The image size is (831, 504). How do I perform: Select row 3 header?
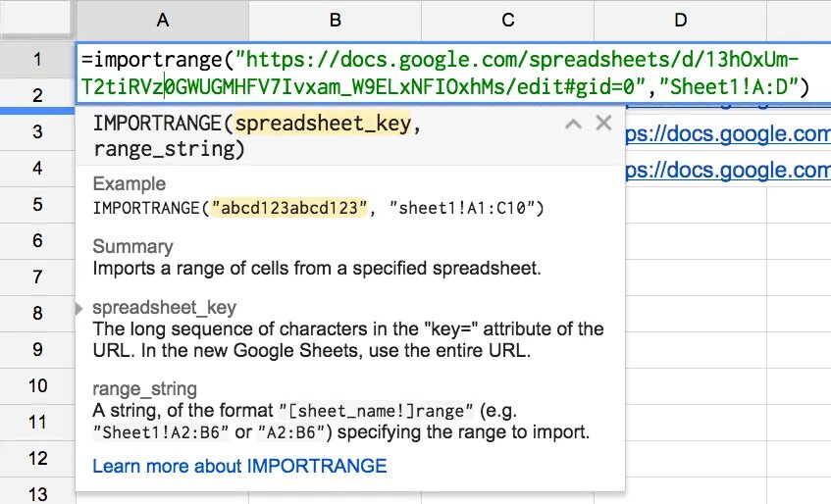37,131
